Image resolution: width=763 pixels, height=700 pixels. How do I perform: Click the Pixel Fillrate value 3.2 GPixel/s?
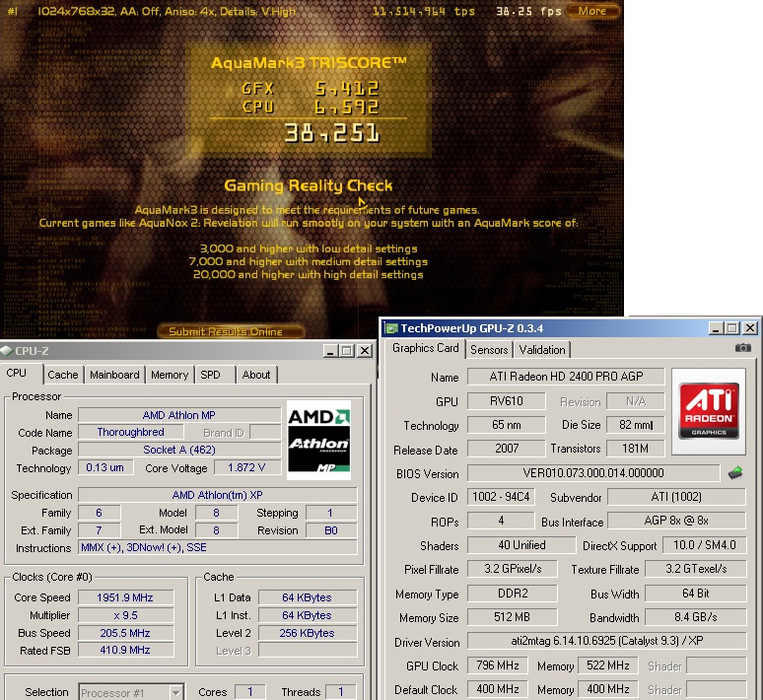pyautogui.click(x=513, y=569)
